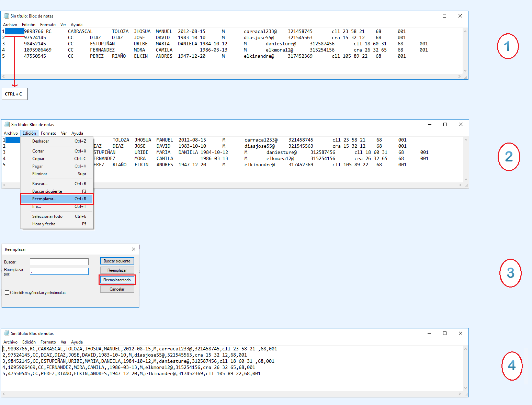Click 'Seleccionar todo' menu entry

click(x=47, y=216)
